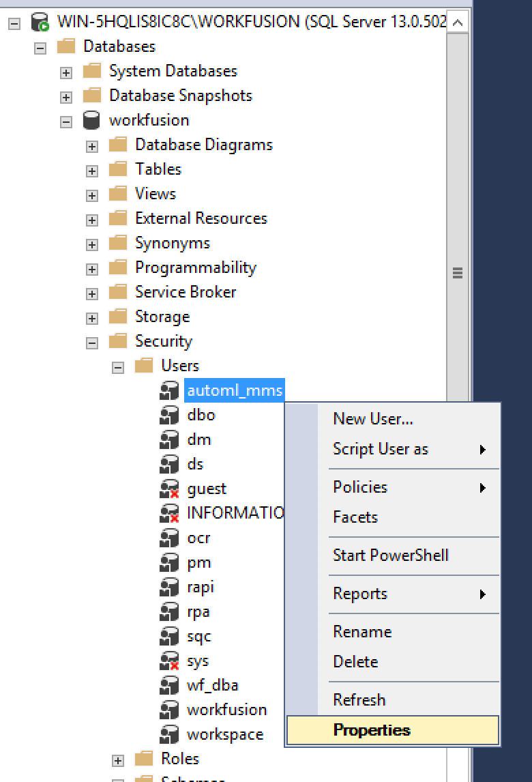
Task: Expand the Tables node
Action: (x=92, y=171)
